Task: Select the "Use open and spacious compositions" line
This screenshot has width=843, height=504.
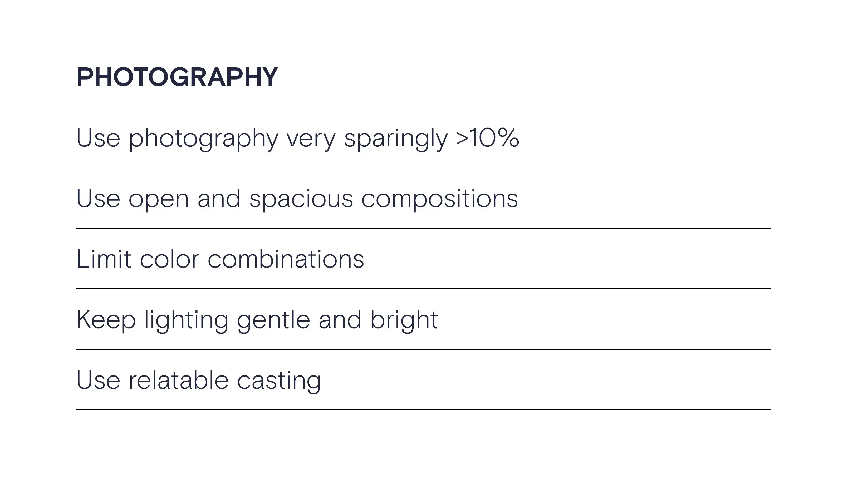Action: 297,199
